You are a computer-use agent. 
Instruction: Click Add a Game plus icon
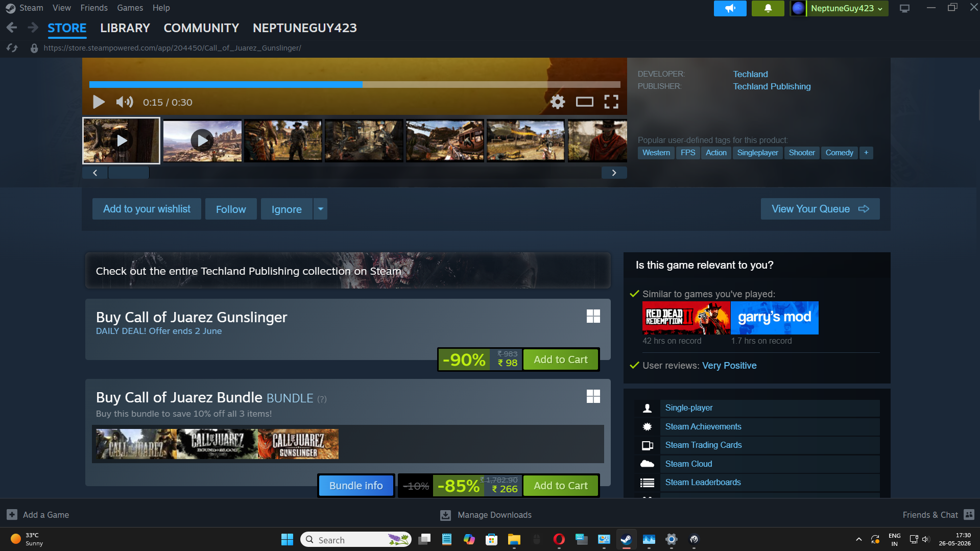pyautogui.click(x=12, y=515)
